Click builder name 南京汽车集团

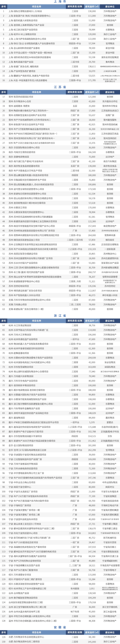[110, 162]
